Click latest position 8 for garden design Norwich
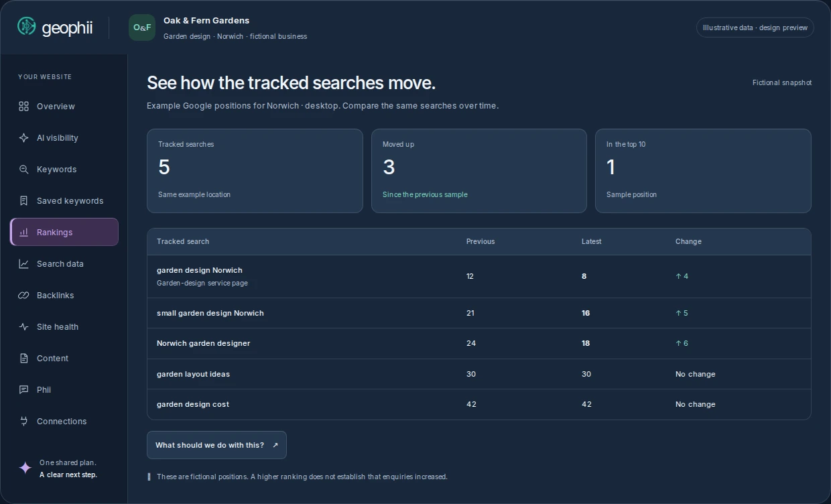Screen dimensions: 831x504 584,276
